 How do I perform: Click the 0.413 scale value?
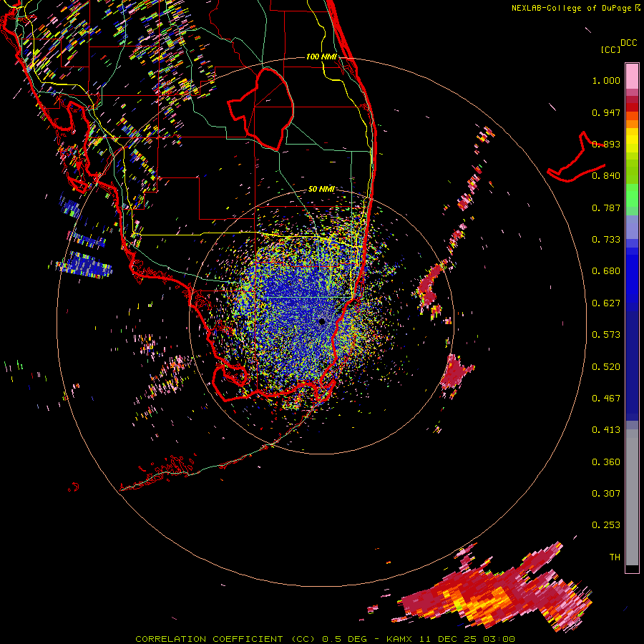[x=606, y=430]
